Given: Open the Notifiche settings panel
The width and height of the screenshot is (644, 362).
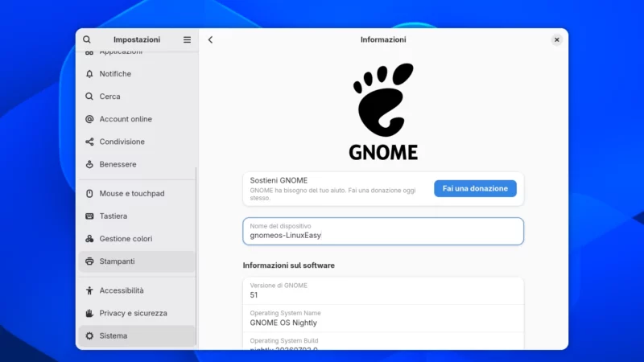Looking at the screenshot, I should click(x=136, y=74).
